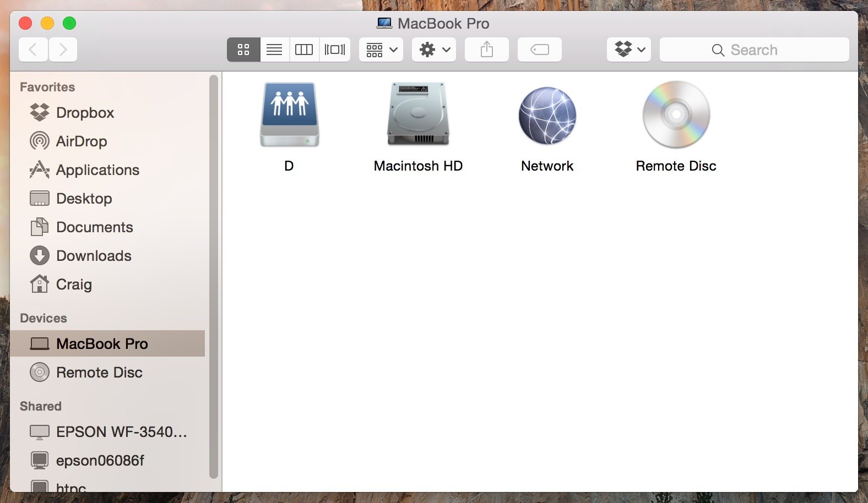The width and height of the screenshot is (868, 503).
Task: Select epson06086f shared computer
Action: [x=107, y=461]
